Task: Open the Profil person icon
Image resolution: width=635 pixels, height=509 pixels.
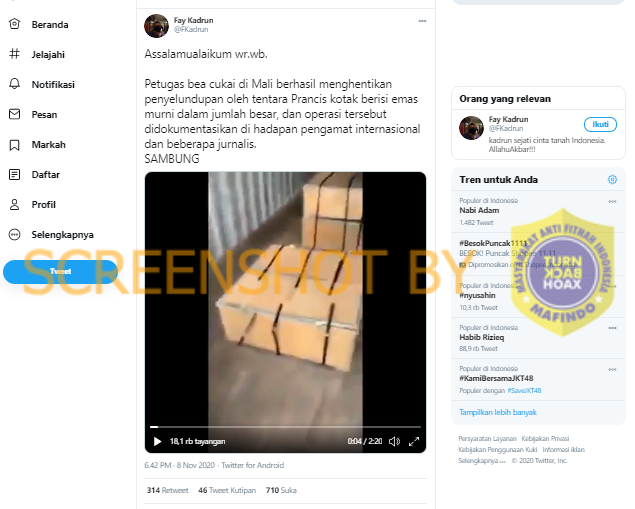Action: coord(15,204)
